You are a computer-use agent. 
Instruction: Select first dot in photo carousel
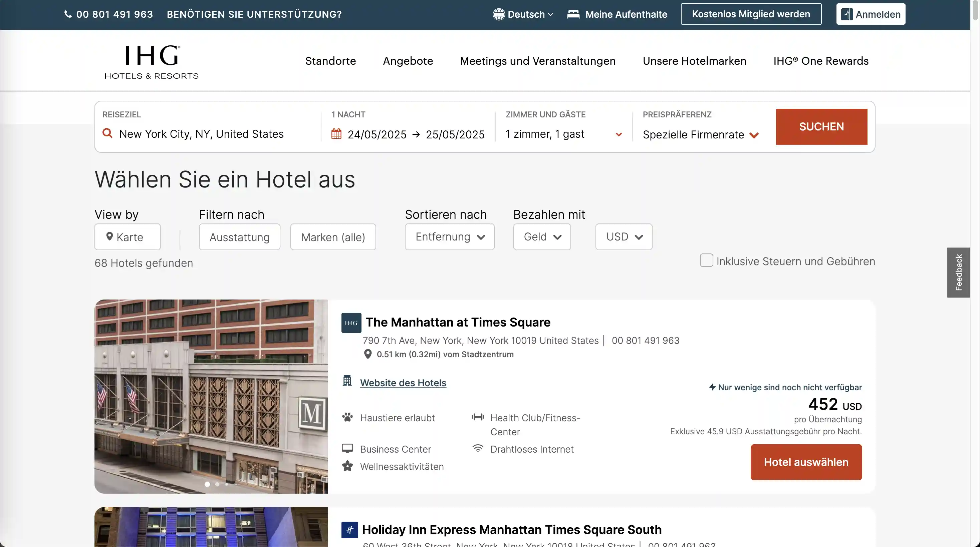point(207,484)
